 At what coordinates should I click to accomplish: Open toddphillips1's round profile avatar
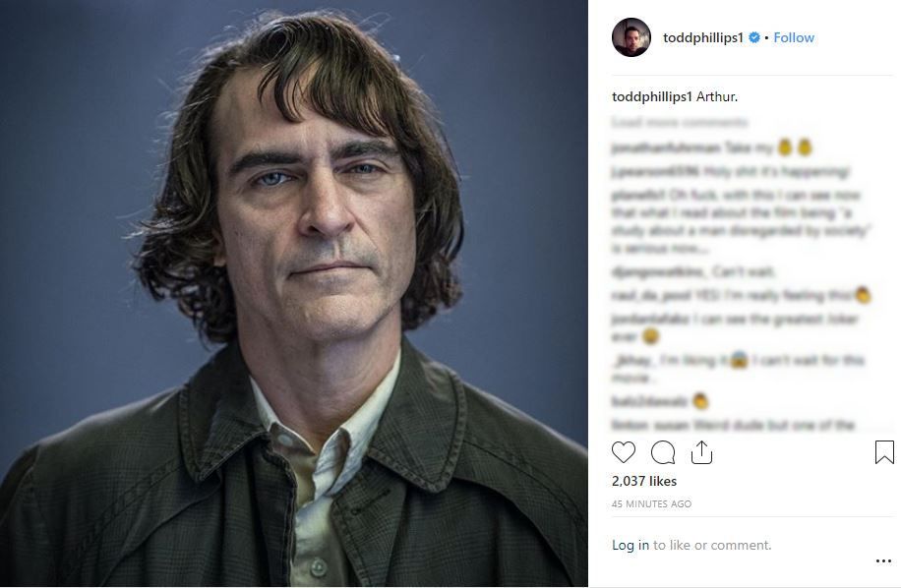click(x=631, y=37)
